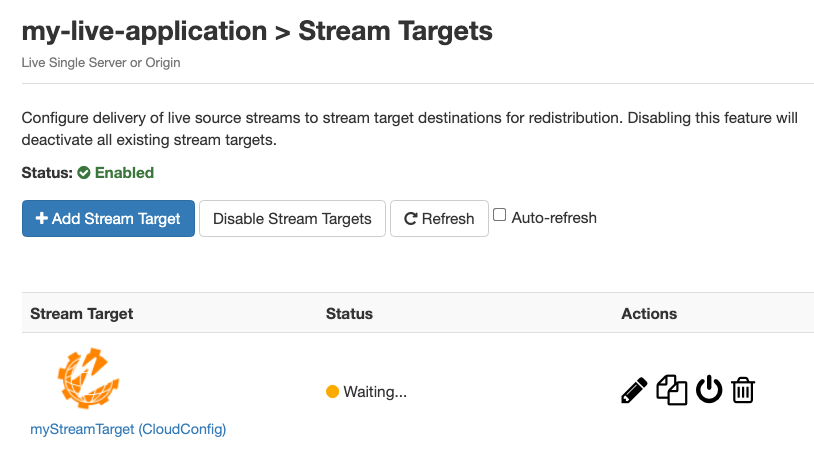Click the green Enabled checkmark icon
The width and height of the screenshot is (814, 466).
click(84, 173)
